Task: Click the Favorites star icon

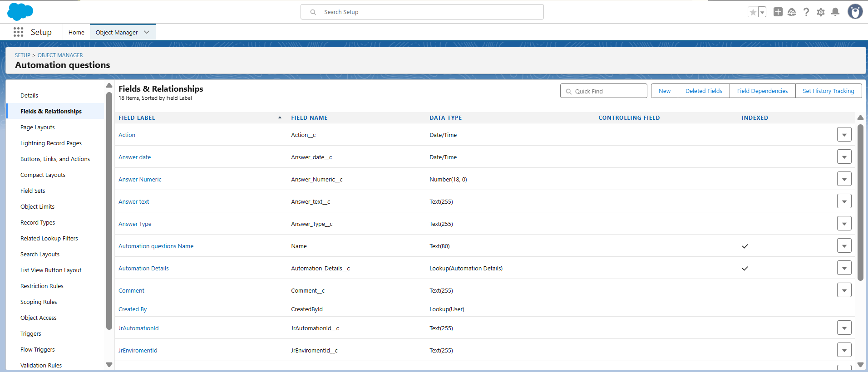Action: pyautogui.click(x=753, y=12)
